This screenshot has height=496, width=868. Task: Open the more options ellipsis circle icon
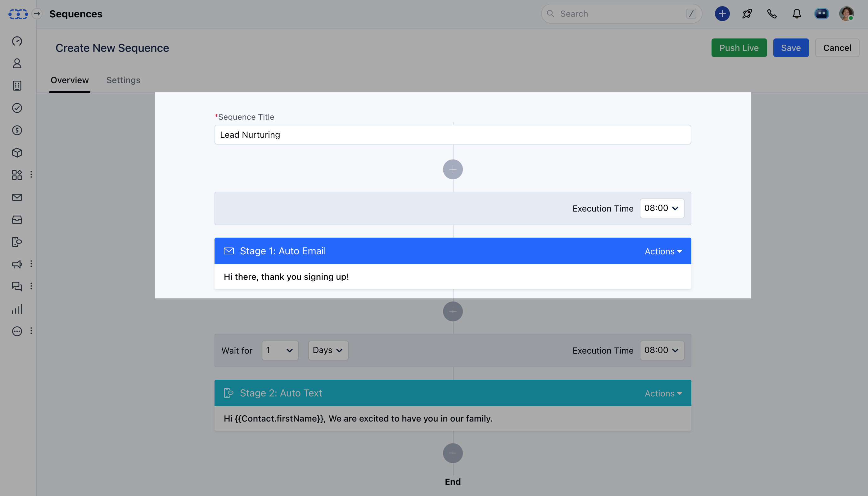[x=17, y=331]
